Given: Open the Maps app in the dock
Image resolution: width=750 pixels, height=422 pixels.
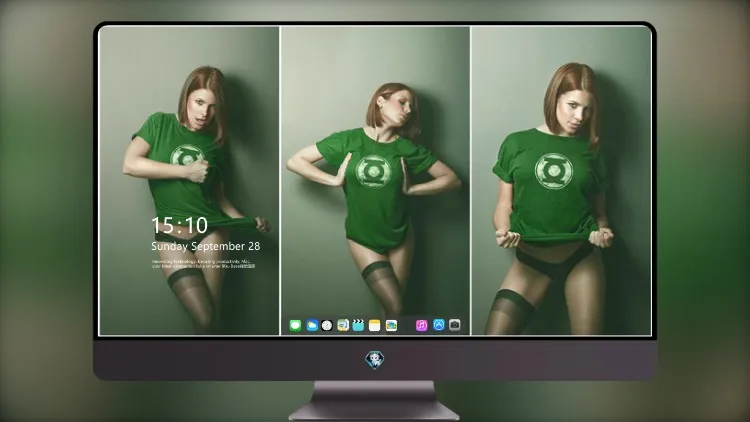Looking at the screenshot, I should 343,325.
